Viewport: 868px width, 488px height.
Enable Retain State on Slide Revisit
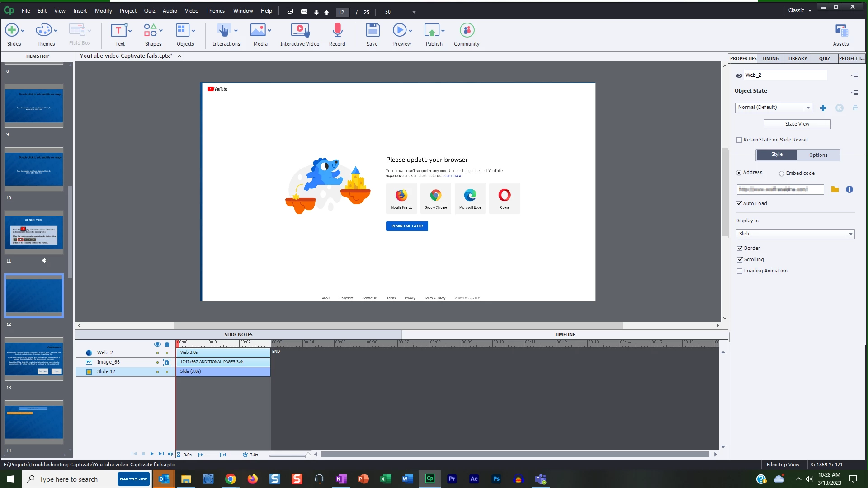click(x=740, y=140)
